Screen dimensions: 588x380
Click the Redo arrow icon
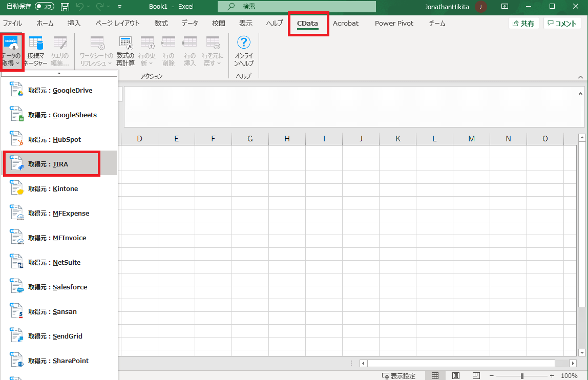click(x=100, y=6)
